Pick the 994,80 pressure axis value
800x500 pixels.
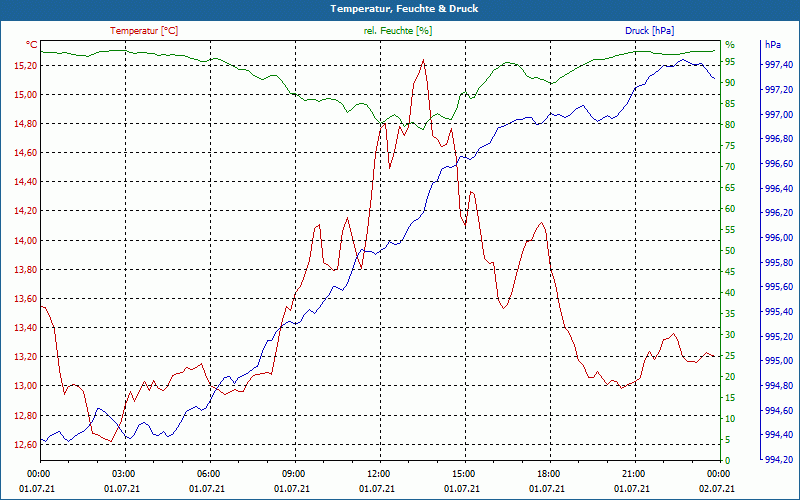click(780, 386)
